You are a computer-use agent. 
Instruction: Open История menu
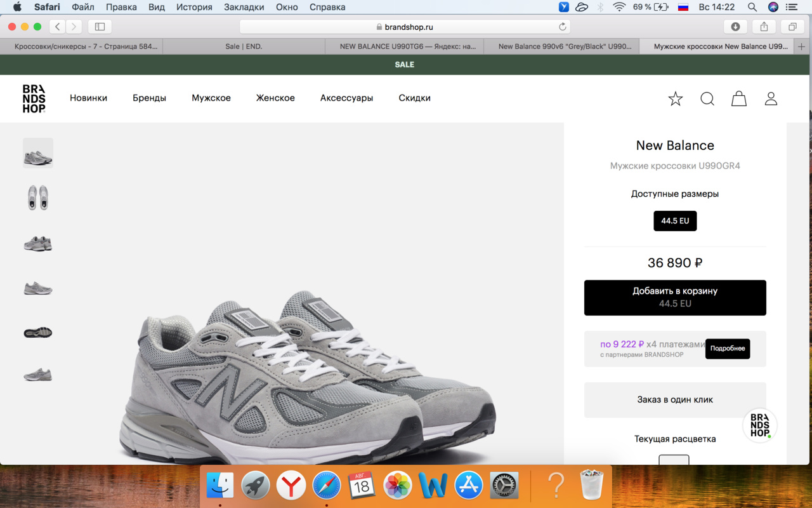(x=194, y=7)
